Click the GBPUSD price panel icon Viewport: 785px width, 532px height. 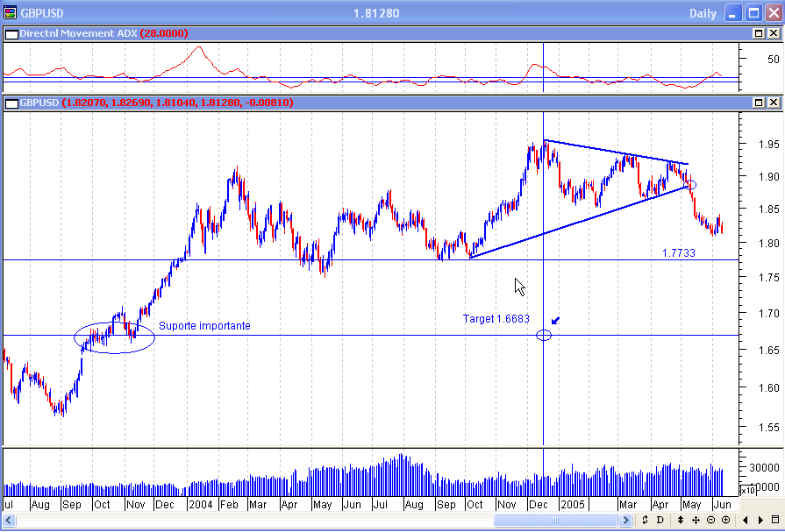click(11, 103)
